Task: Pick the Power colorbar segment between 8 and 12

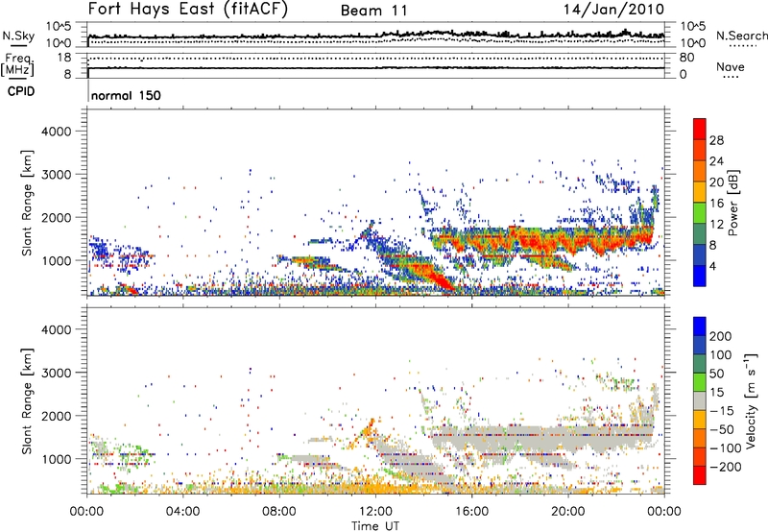Action: (x=700, y=233)
